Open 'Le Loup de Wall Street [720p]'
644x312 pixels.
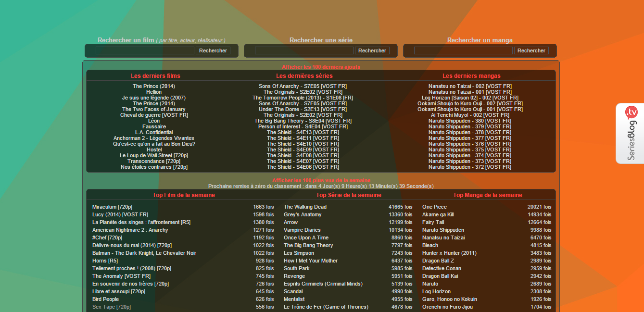click(154, 155)
